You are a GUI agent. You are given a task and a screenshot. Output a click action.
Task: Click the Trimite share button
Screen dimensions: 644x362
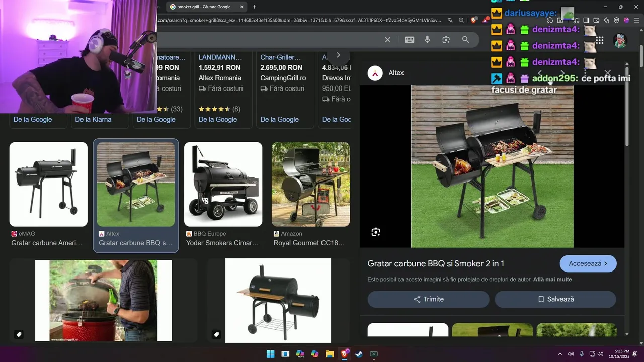428,299
